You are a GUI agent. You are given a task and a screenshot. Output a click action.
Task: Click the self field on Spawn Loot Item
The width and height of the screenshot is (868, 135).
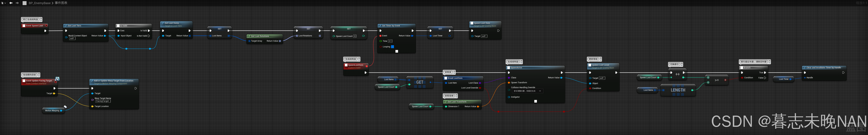pyautogui.click(x=484, y=36)
